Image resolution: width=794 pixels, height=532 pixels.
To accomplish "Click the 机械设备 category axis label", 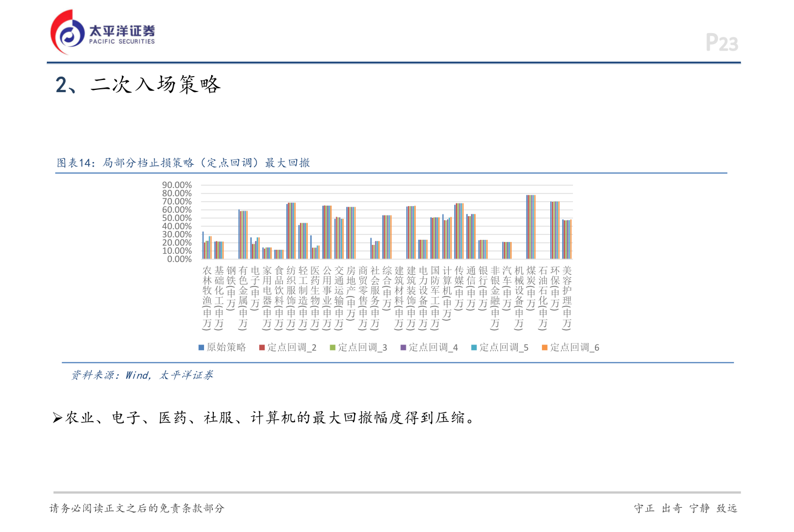I will 519,298.
